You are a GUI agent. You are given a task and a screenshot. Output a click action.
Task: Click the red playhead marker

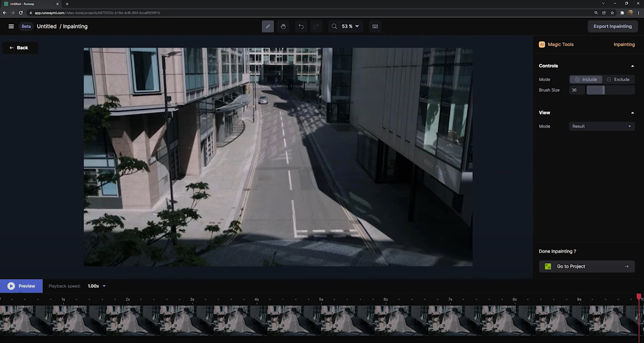(639, 297)
